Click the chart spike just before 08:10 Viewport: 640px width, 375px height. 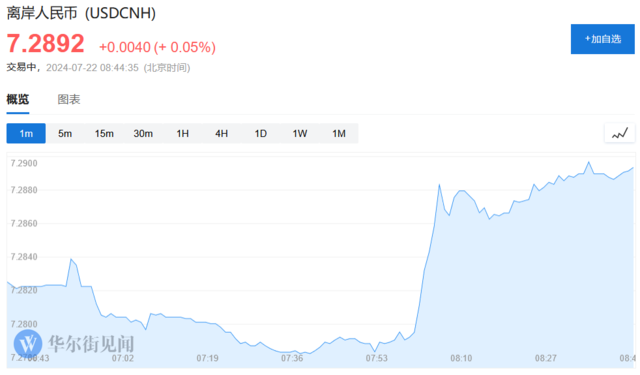click(439, 185)
